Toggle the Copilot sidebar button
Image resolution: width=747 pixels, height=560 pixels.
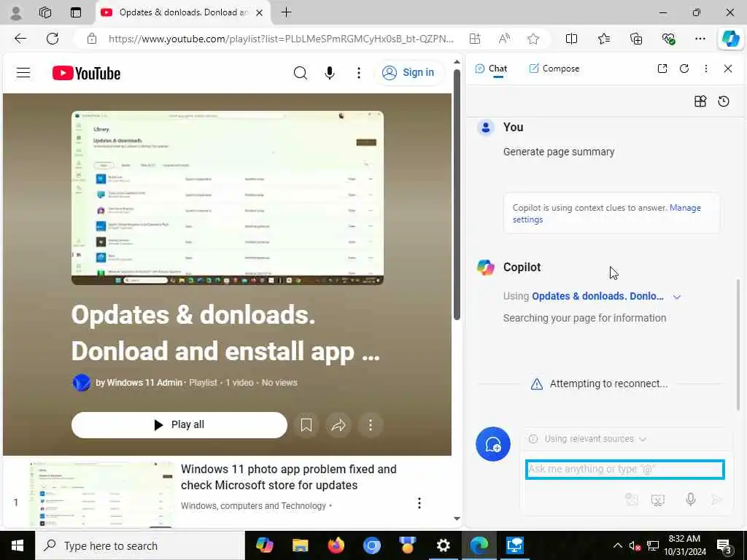click(730, 39)
